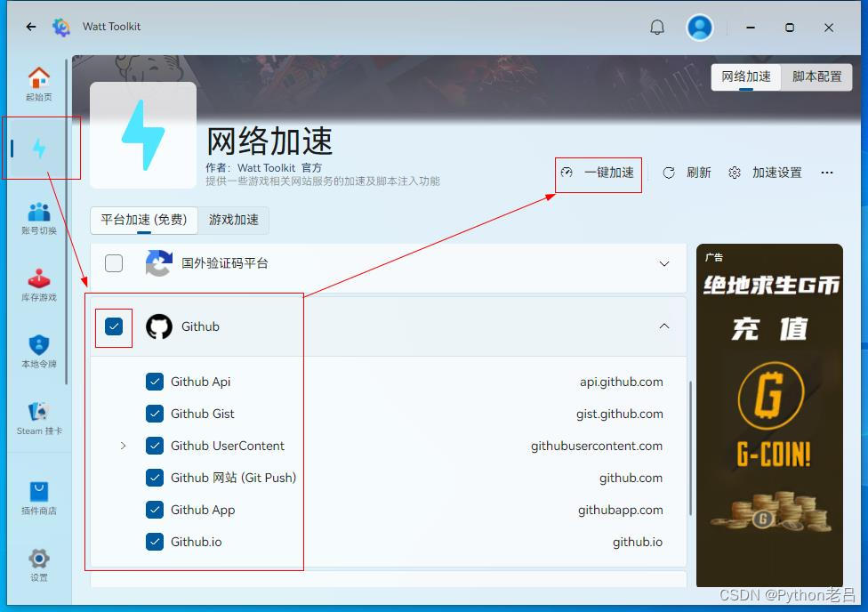
Task: Click the acceleration list vertical scrollbar
Action: (690, 448)
